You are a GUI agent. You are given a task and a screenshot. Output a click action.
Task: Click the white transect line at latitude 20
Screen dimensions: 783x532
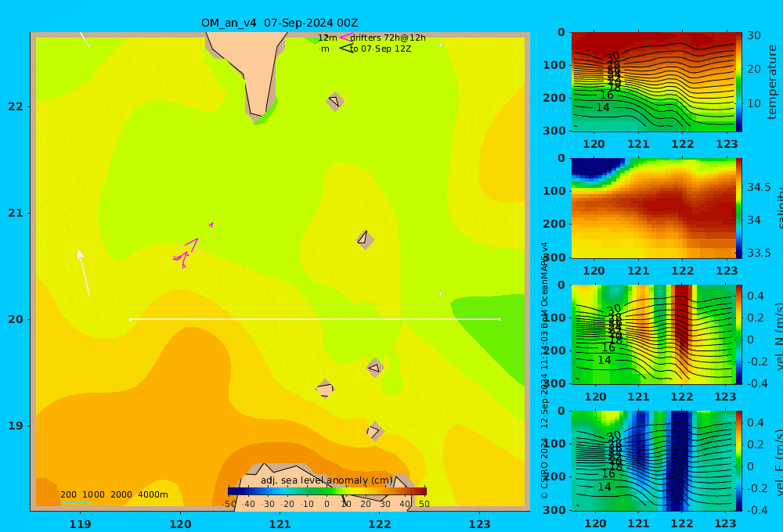(x=315, y=319)
